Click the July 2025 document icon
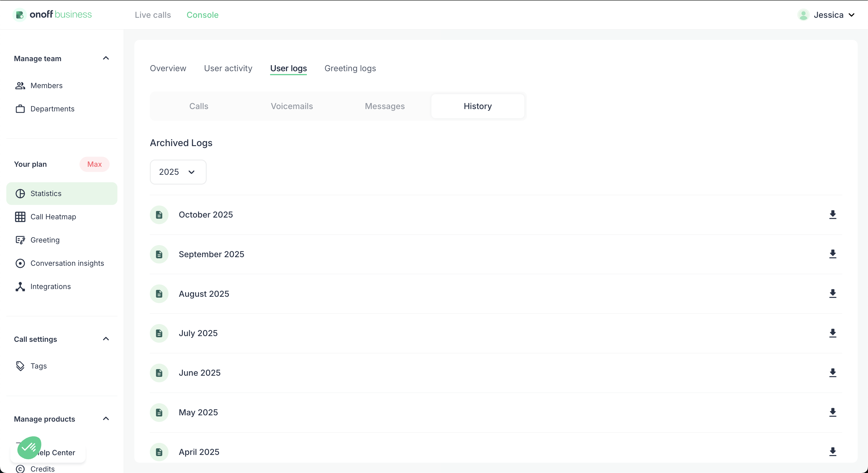This screenshot has height=473, width=868. click(x=159, y=333)
